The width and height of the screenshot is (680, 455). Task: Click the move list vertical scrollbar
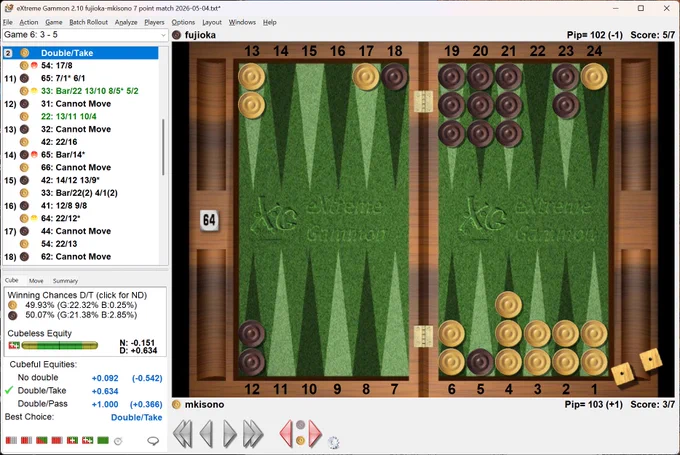pyautogui.click(x=163, y=147)
